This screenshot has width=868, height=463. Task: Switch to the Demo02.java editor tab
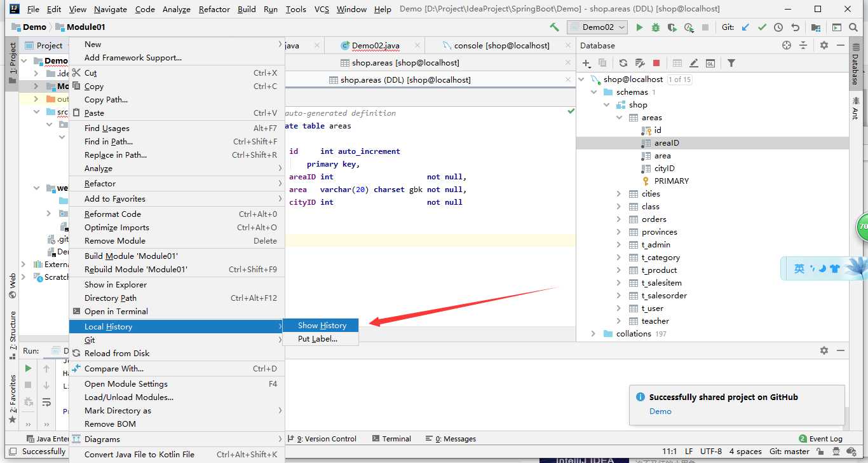pos(375,46)
